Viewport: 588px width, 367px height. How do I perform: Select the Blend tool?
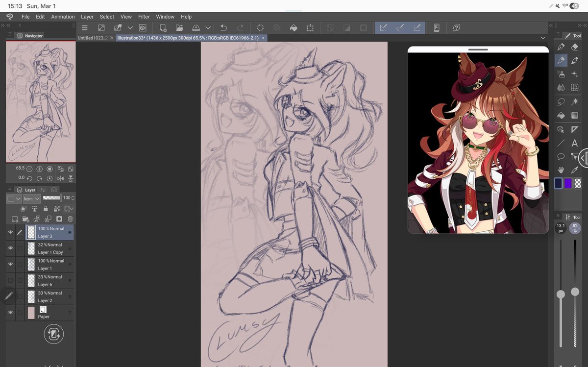(x=561, y=88)
